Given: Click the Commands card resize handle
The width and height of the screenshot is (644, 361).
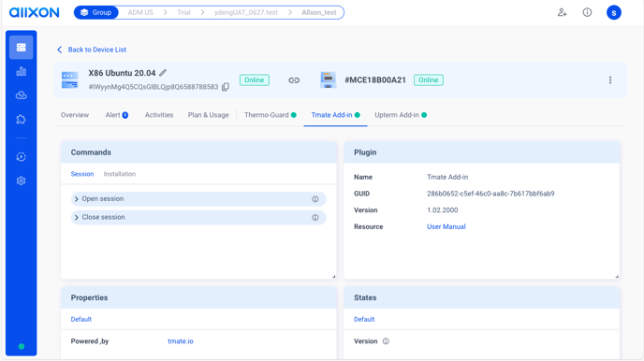Looking at the screenshot, I should pyautogui.click(x=333, y=276).
